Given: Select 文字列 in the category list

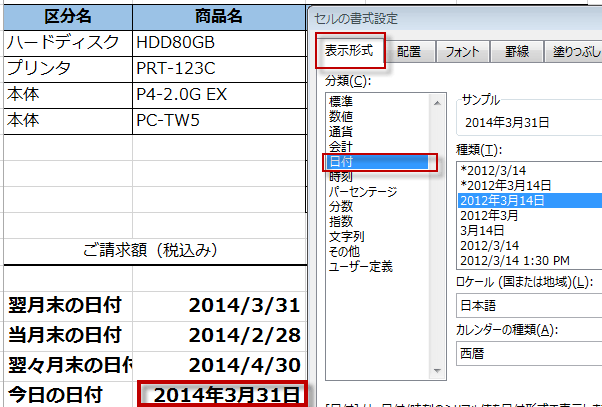Looking at the screenshot, I should coord(378,237).
